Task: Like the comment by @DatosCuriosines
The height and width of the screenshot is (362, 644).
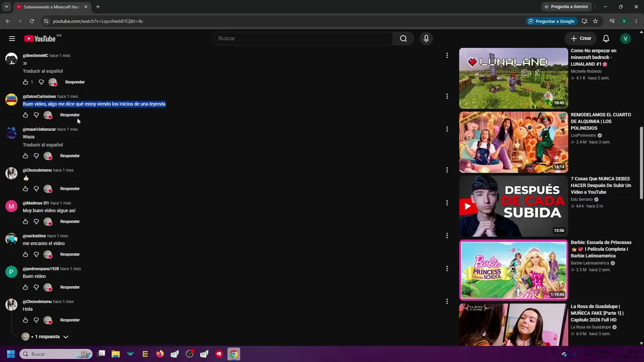Action: point(26,115)
